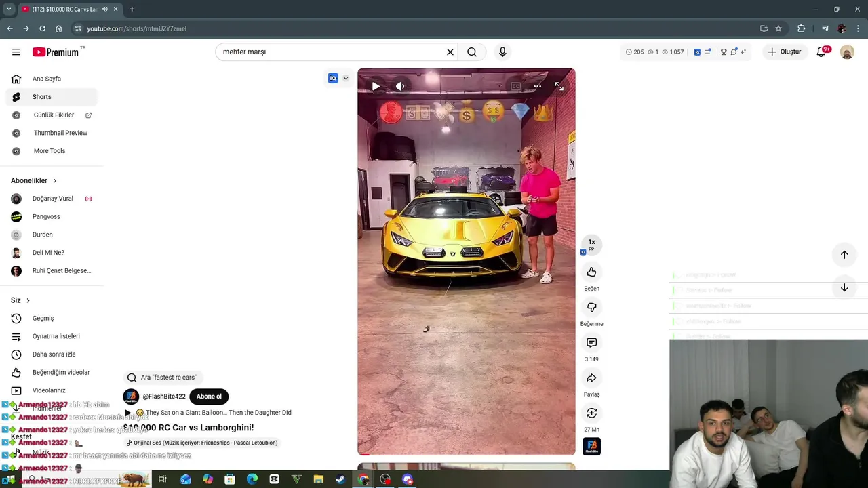Change playback speed 1x control
This screenshot has height=488, width=868.
point(591,245)
